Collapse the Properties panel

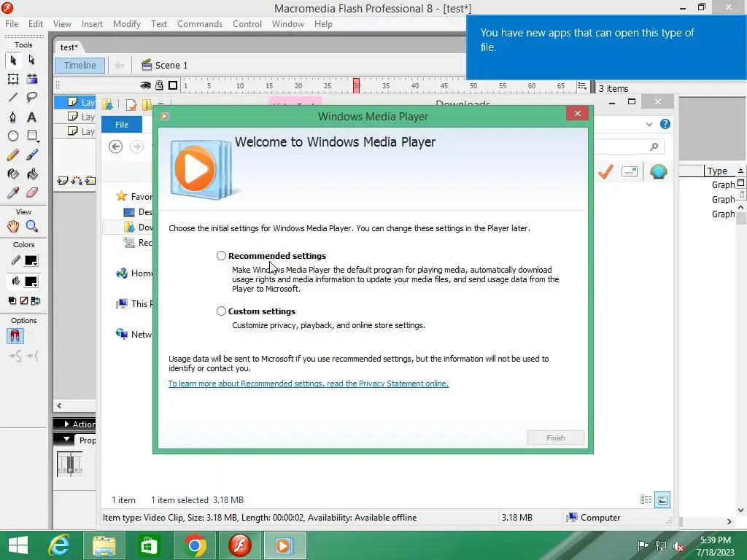point(67,440)
